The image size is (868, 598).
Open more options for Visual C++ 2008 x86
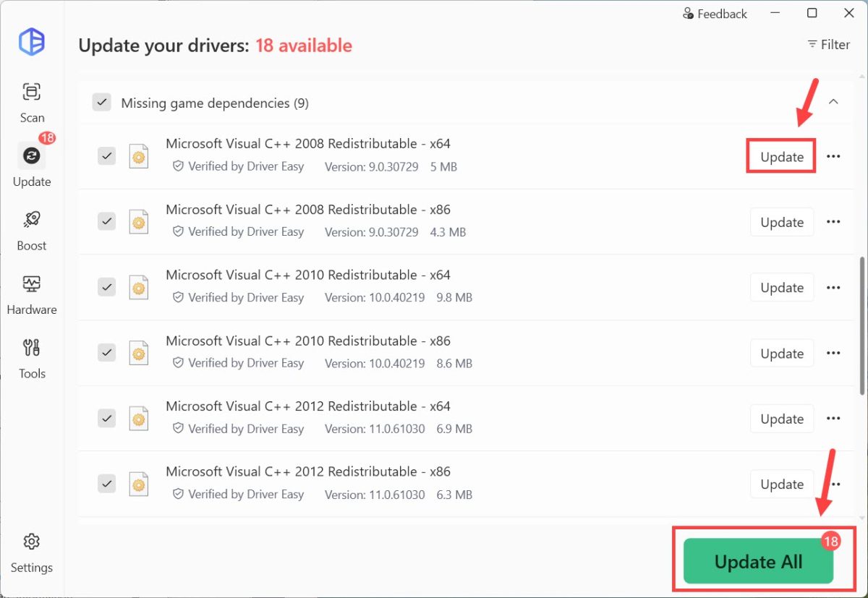[833, 222]
